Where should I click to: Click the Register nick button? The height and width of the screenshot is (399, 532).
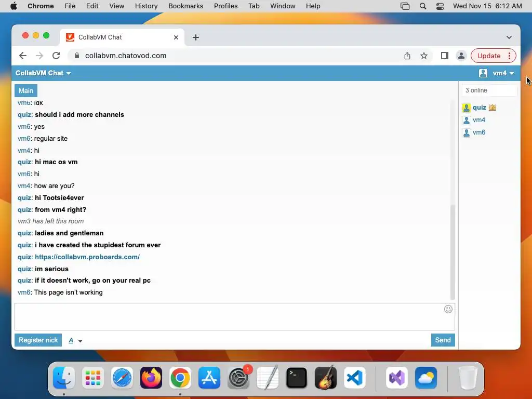tap(38, 340)
